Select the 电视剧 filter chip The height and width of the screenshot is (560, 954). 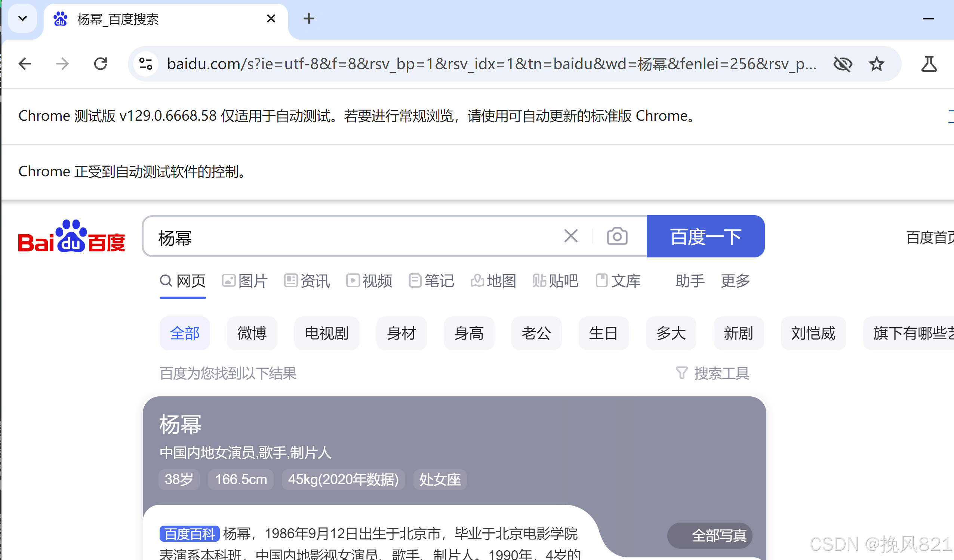[x=326, y=333]
